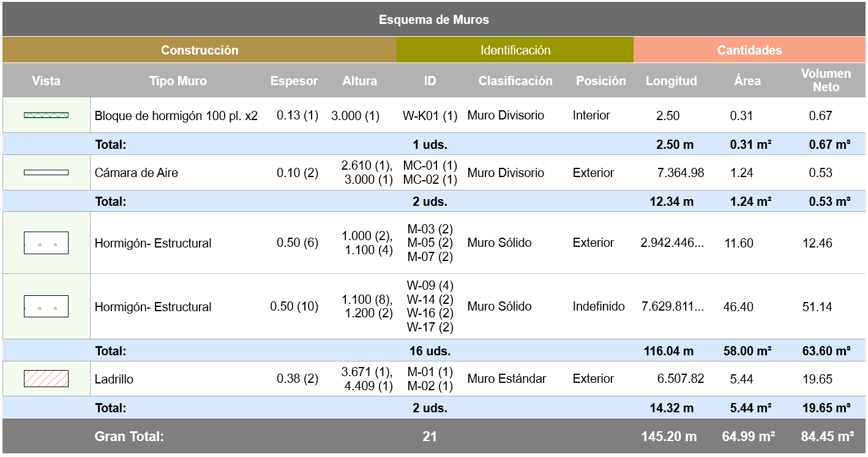Select the W-K01 ID cell
The height and width of the screenshot is (457, 868).
click(x=430, y=115)
